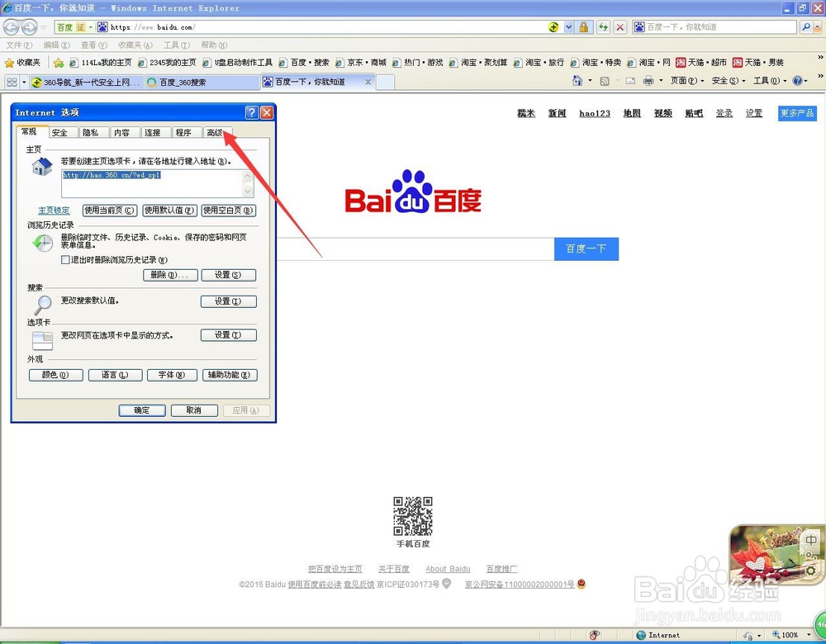The height and width of the screenshot is (644, 826).
Task: Click the house icon in the 主页 section
Action: (x=42, y=167)
